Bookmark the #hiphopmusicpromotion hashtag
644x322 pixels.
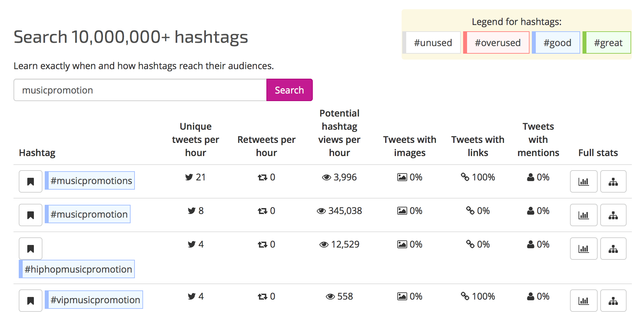31,249
